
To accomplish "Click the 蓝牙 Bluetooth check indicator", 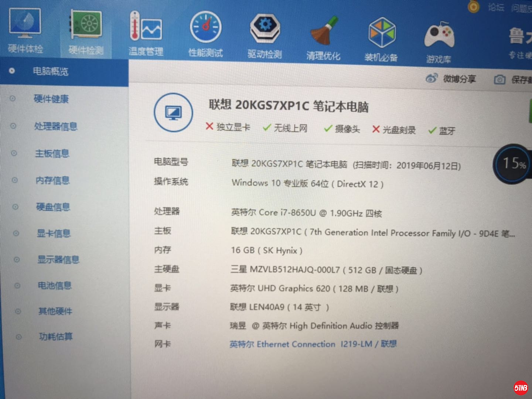I will click(432, 130).
